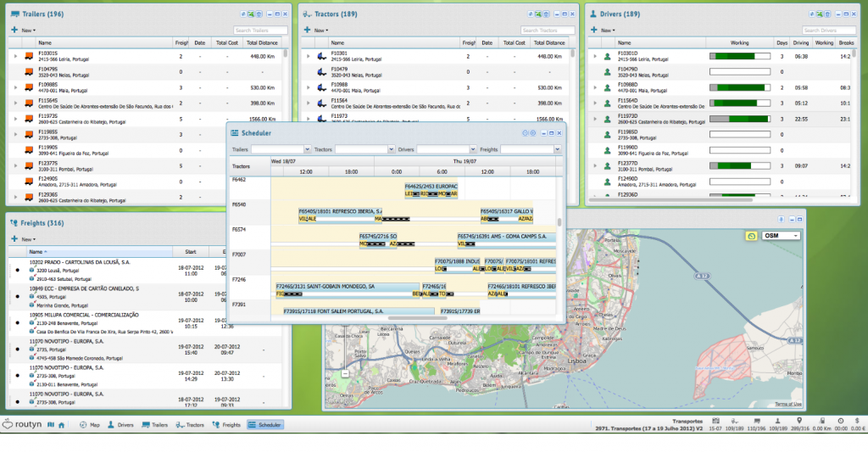
Task: Open the New dropdown in Tractors panel
Action: [x=320, y=31]
